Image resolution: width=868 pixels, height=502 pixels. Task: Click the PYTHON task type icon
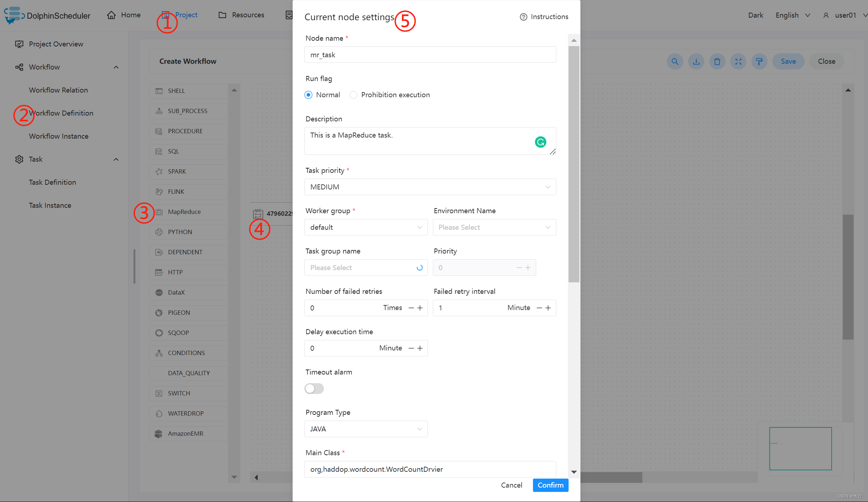coord(159,231)
